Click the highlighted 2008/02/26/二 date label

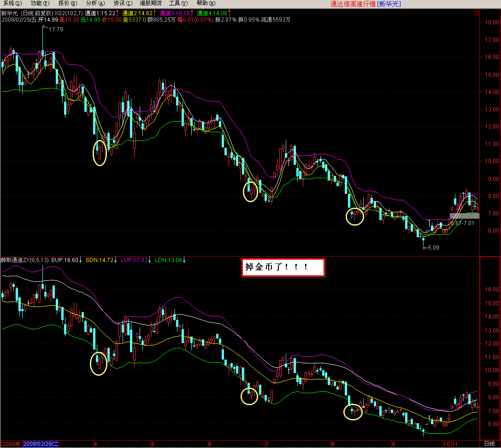(x=41, y=444)
